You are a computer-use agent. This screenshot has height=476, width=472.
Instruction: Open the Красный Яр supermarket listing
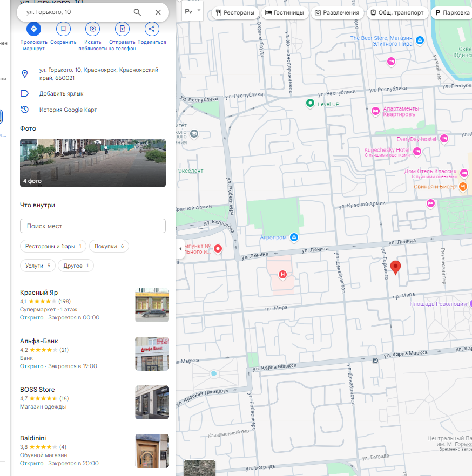coord(39,293)
